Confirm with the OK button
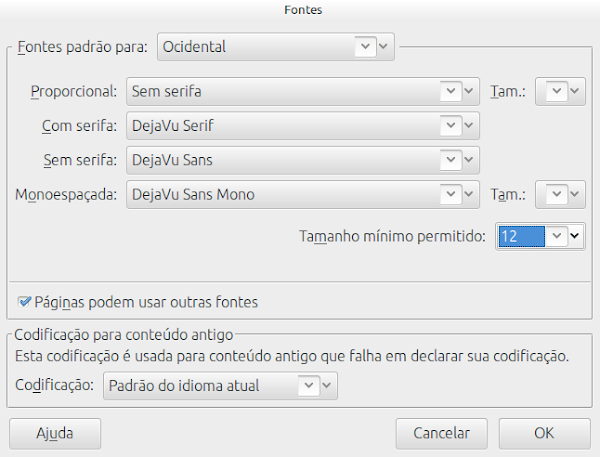The image size is (600, 457). [x=544, y=433]
